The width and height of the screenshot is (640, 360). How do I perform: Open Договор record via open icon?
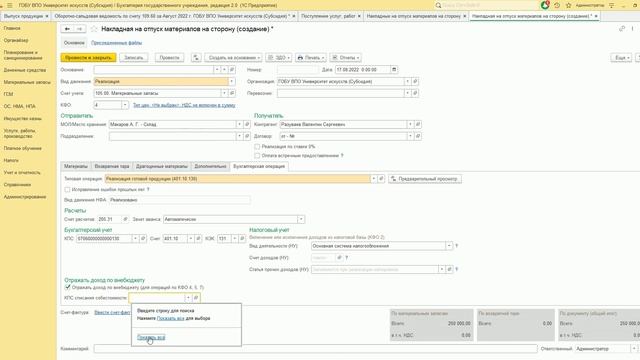pos(418,136)
